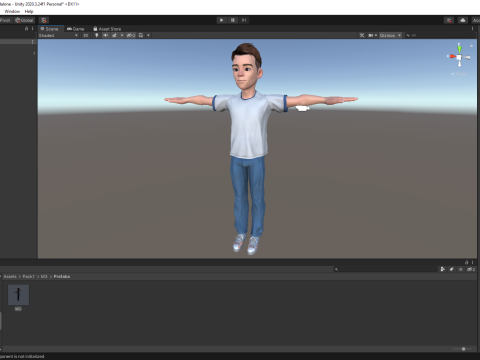Open the Project panel options dots
The width and height of the screenshot is (480, 360).
[x=472, y=262]
